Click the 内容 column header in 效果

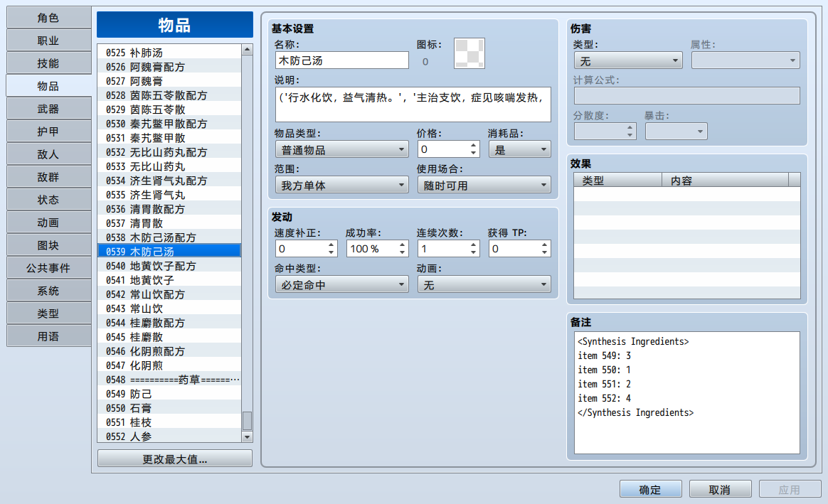725,181
